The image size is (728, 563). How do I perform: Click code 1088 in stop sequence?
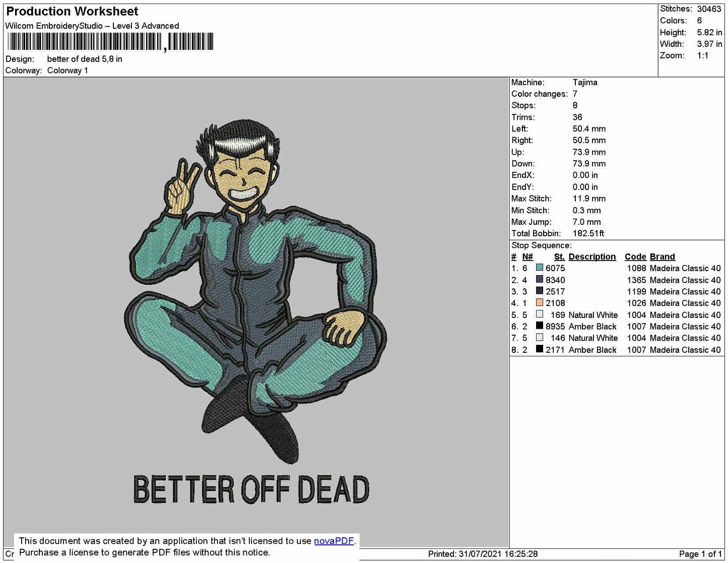[x=636, y=268]
